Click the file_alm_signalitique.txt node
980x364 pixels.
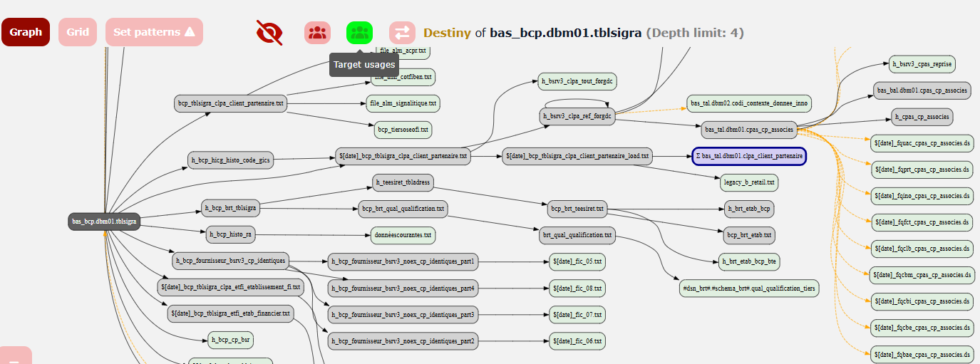403,103
